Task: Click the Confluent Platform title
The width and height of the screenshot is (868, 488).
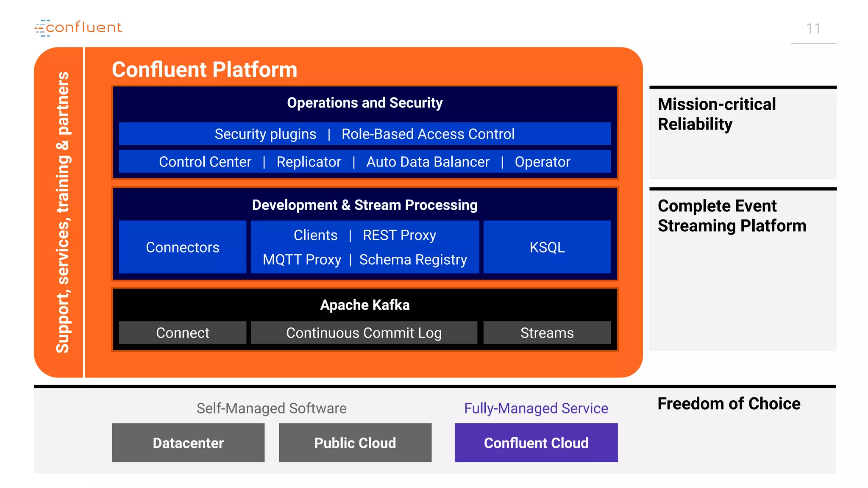Action: (x=204, y=69)
